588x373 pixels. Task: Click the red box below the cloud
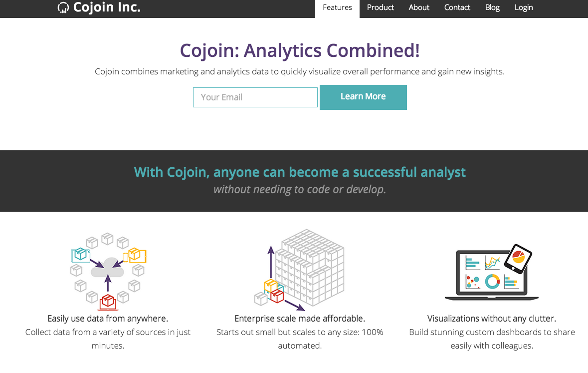click(x=107, y=302)
